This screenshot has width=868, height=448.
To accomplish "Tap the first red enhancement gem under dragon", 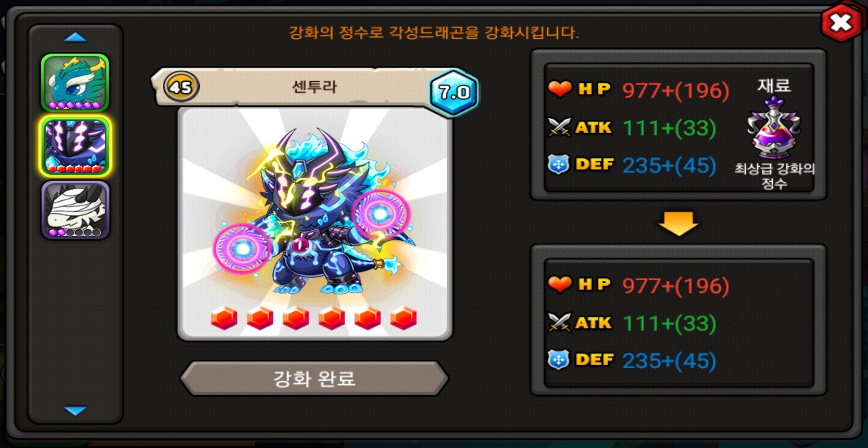I will [x=224, y=318].
